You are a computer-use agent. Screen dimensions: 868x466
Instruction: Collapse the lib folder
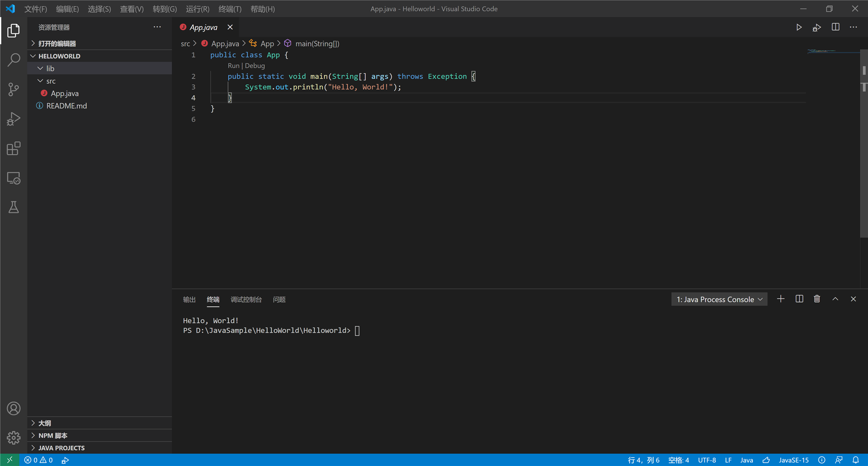pyautogui.click(x=99, y=68)
